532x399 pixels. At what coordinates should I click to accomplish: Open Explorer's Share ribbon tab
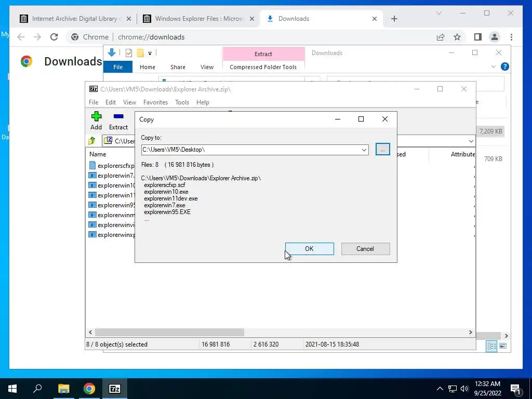coord(178,67)
